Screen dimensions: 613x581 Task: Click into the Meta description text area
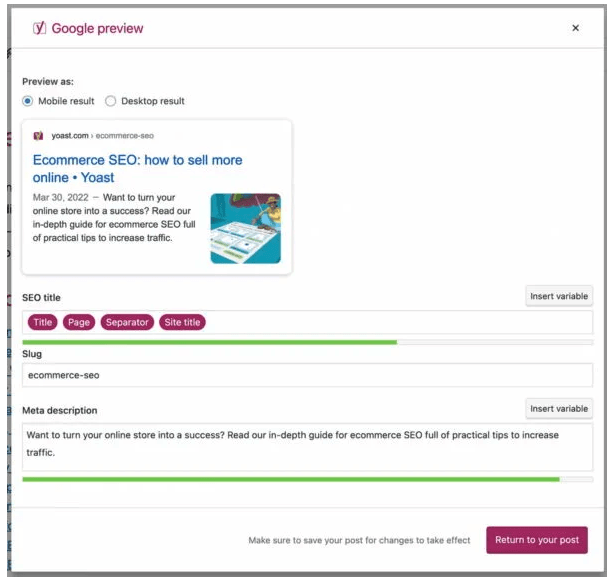[x=307, y=444]
